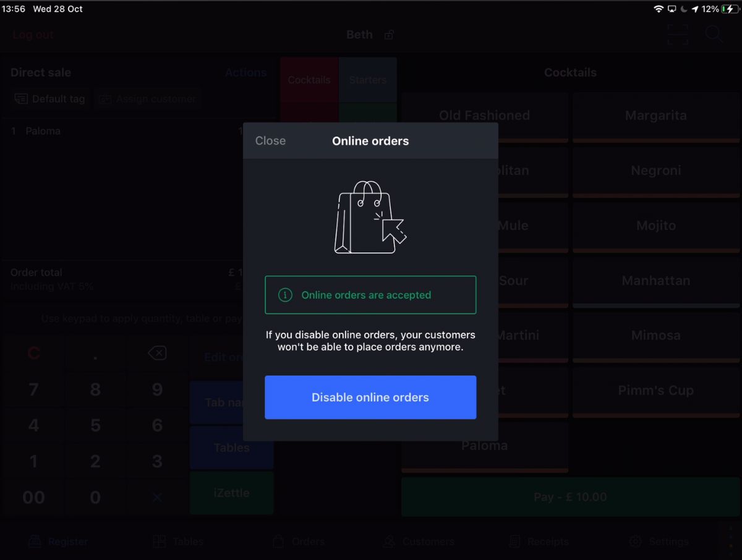The image size is (742, 560).
Task: Open the product search magnifier icon
Action: click(714, 35)
